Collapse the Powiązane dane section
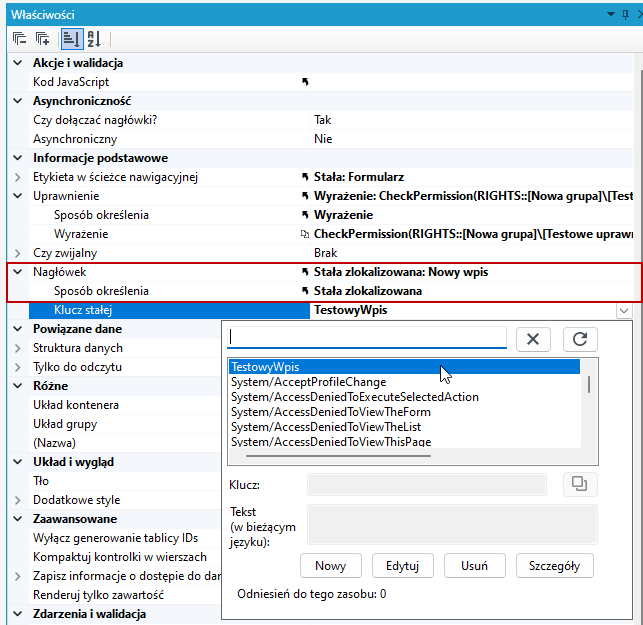The image size is (643, 625). (x=18, y=329)
